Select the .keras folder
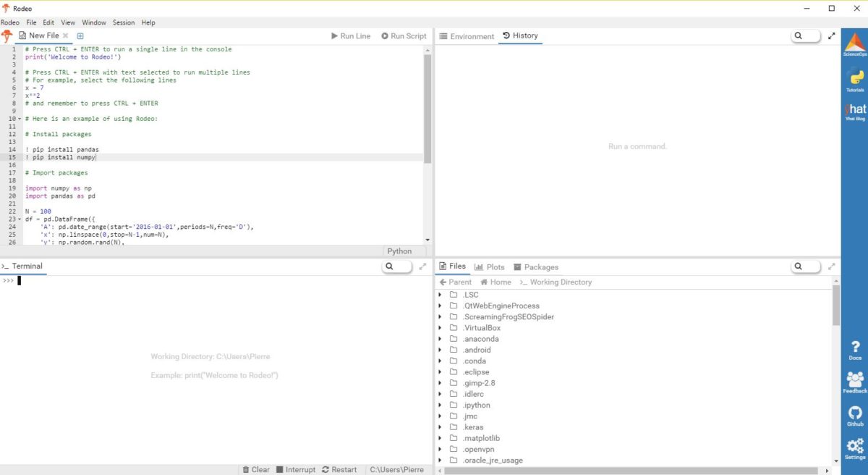 coord(473,427)
